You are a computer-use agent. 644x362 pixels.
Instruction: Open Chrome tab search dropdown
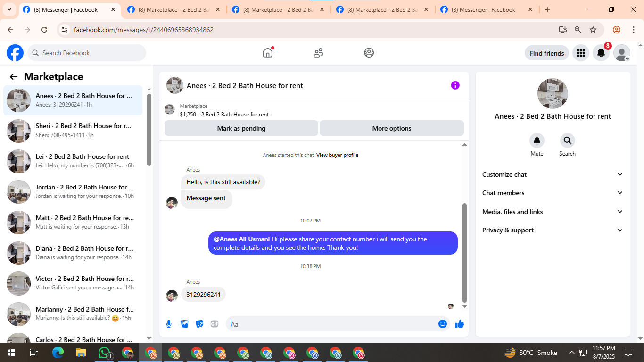pos(9,9)
